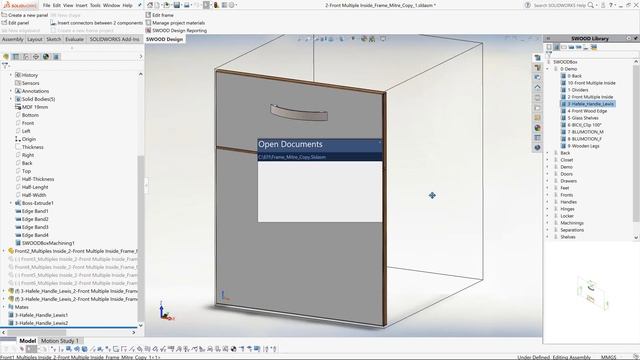This screenshot has height=360, width=640.
Task: Click the tree filter funnel icon
Action: point(5,65)
